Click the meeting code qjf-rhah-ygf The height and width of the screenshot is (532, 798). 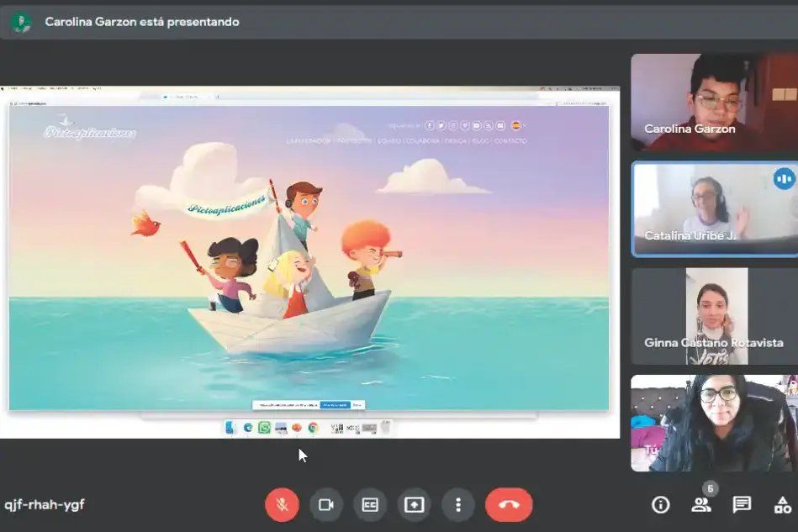point(45,504)
